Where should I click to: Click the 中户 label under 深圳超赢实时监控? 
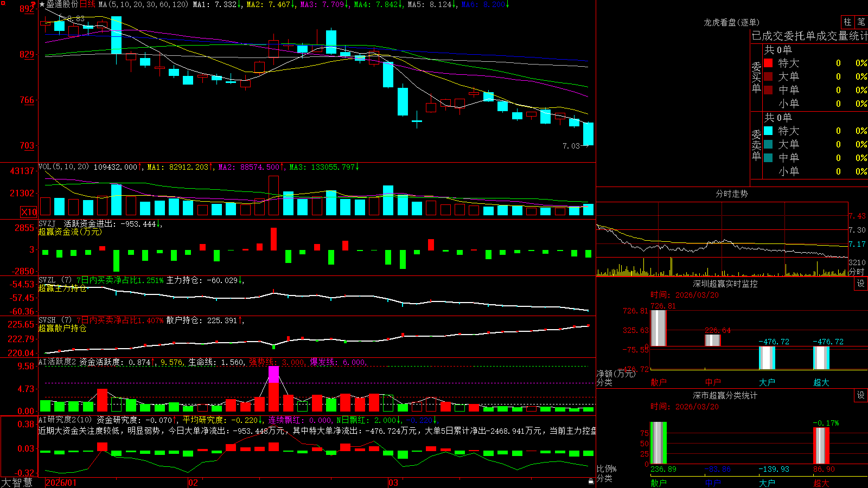pos(712,382)
